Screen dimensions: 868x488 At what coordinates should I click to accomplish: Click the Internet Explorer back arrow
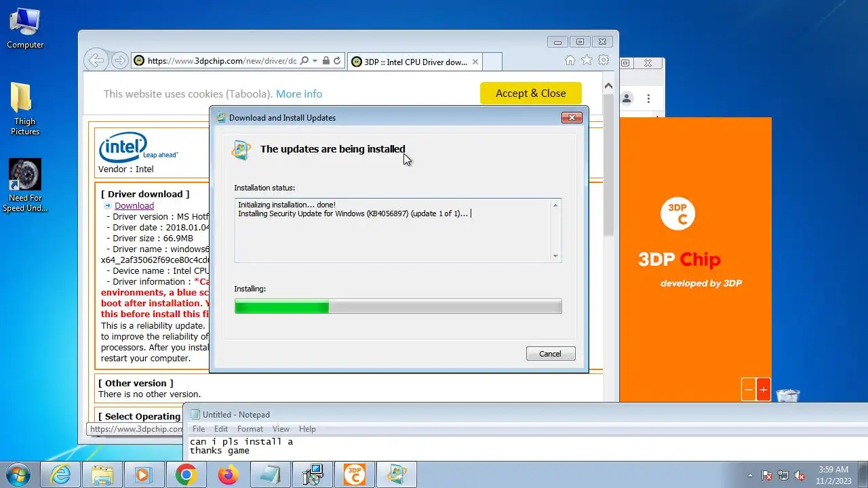click(96, 60)
